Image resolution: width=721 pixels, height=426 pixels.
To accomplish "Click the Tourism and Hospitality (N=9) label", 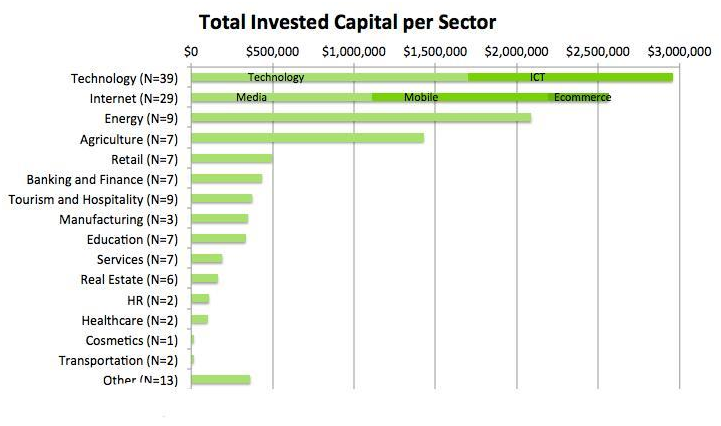I will click(93, 199).
